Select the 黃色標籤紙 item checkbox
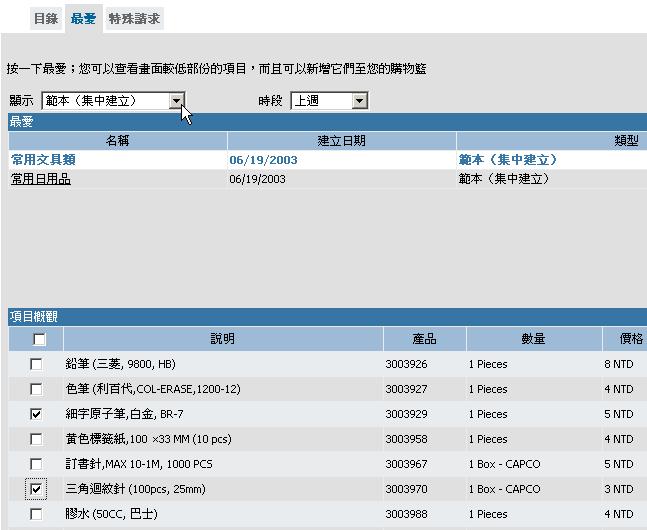647x530 pixels. [37, 439]
